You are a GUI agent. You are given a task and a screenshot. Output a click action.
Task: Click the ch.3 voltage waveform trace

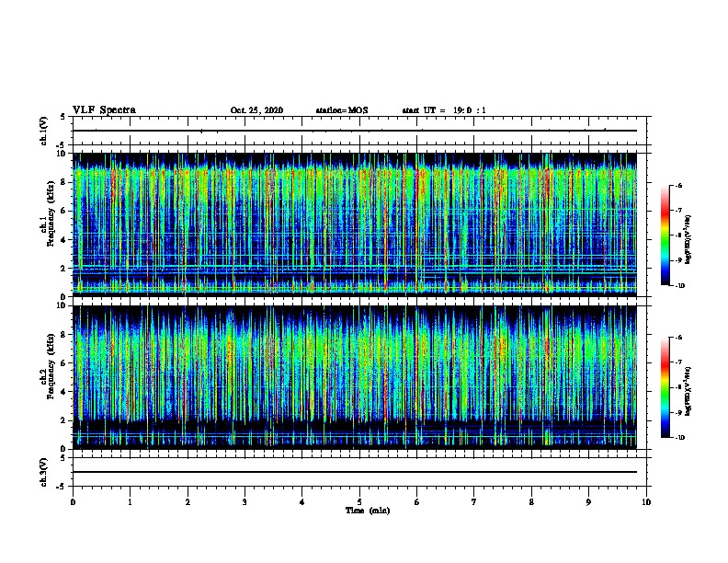click(355, 472)
